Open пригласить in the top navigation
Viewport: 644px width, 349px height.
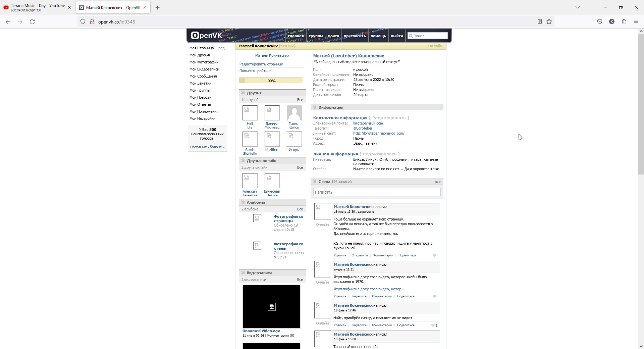click(355, 36)
